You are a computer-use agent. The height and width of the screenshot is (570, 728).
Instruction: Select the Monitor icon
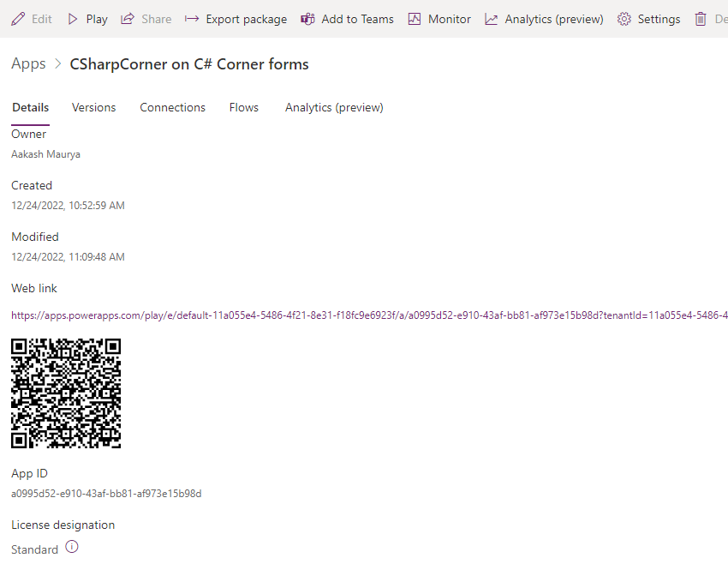pos(415,18)
